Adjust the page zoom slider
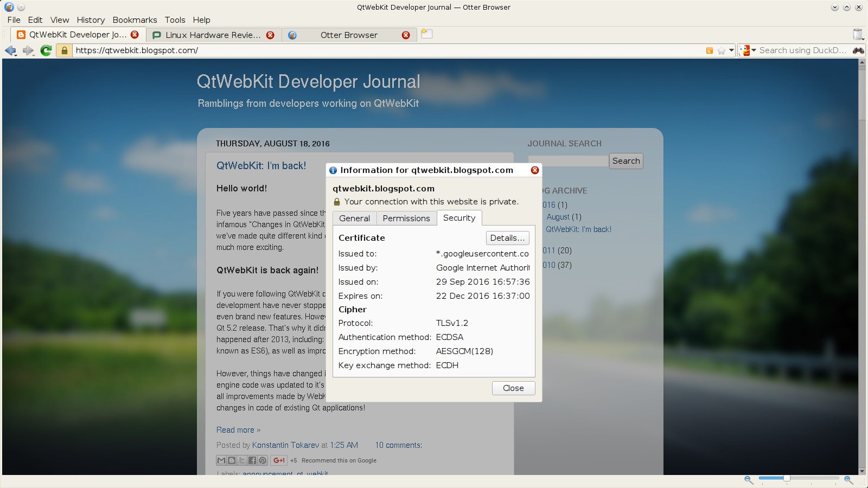The image size is (868, 488). pyautogui.click(x=787, y=478)
